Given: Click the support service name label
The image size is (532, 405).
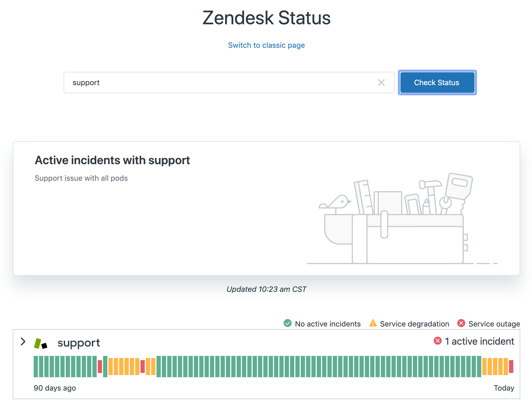Looking at the screenshot, I should [79, 343].
